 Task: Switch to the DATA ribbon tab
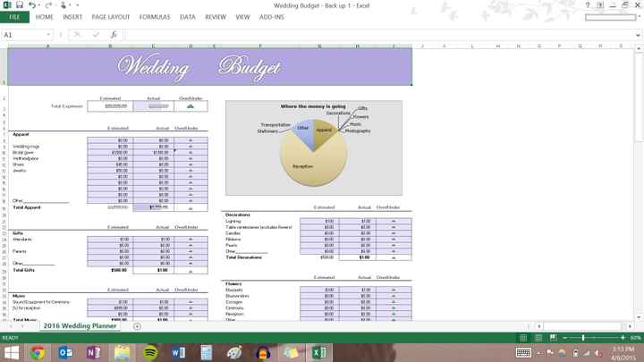(188, 17)
